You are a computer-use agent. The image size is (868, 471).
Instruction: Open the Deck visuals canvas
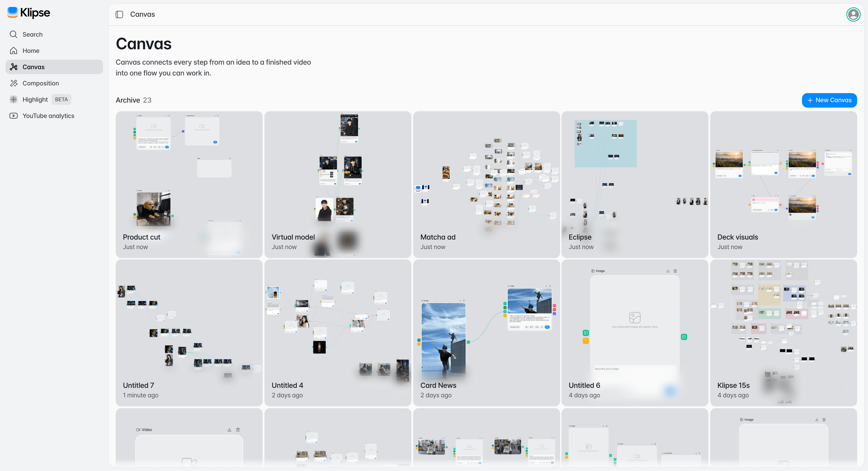(783, 185)
